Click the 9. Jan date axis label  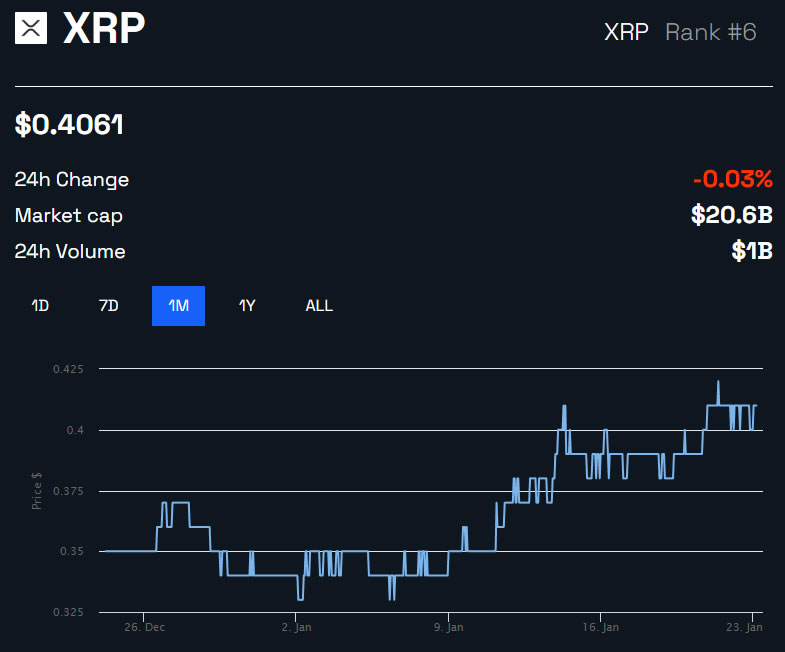tap(448, 628)
